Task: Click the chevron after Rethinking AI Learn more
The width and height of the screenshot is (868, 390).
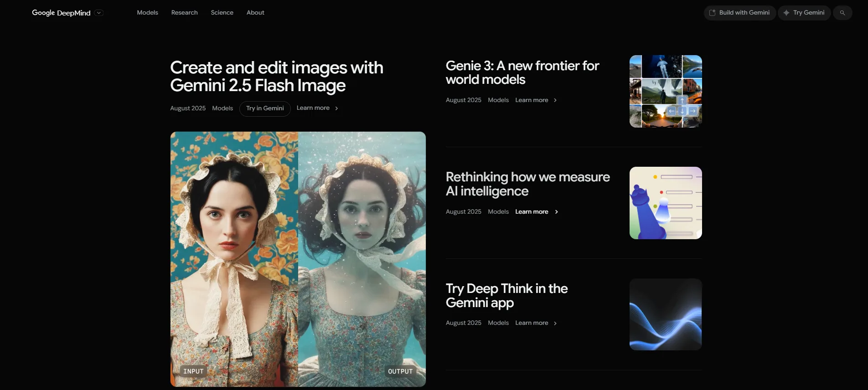Action: click(x=556, y=212)
